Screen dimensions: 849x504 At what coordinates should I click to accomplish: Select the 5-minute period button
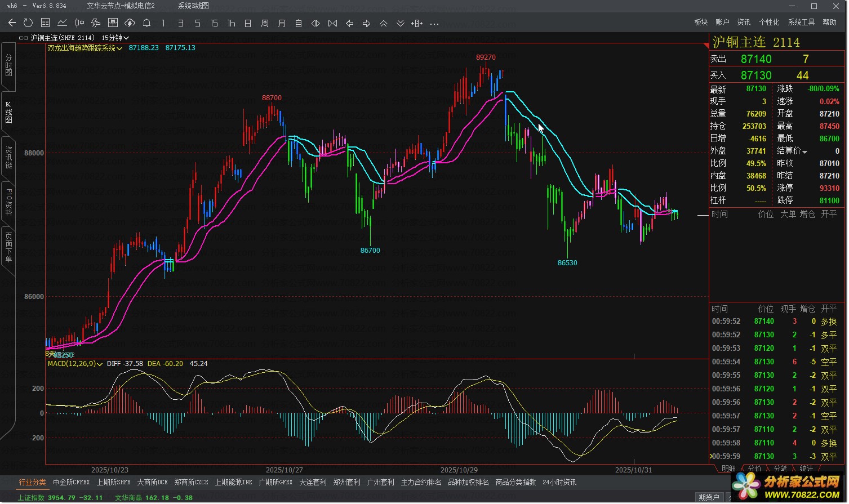click(x=197, y=23)
